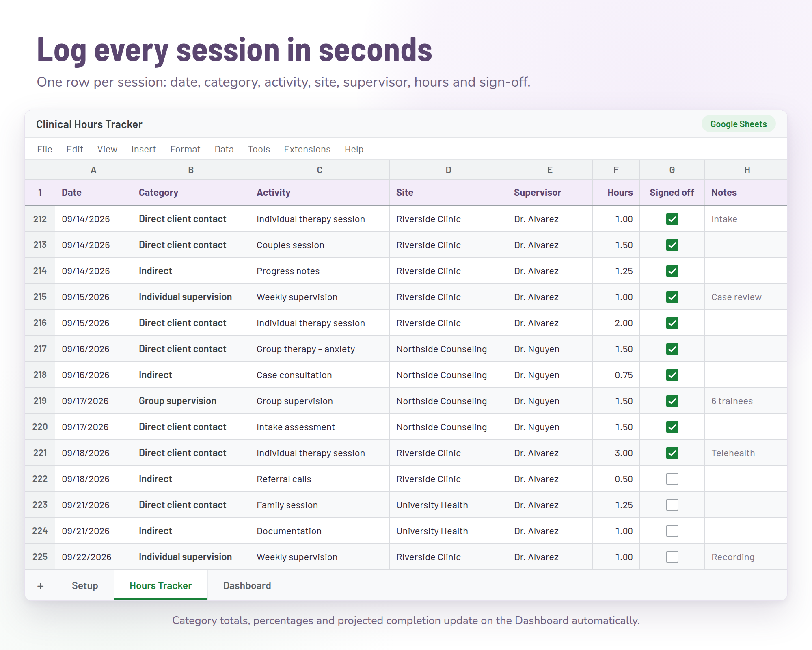Viewport: 812px width, 650px height.
Task: Open the View menu
Action: [x=107, y=149]
